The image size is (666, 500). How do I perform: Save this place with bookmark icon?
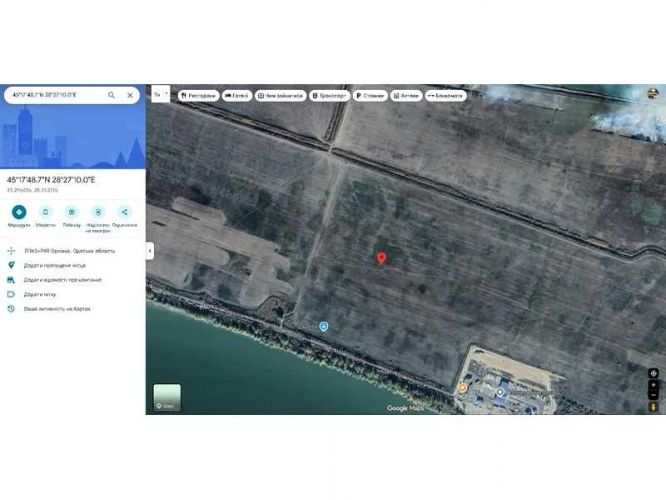pos(45,212)
